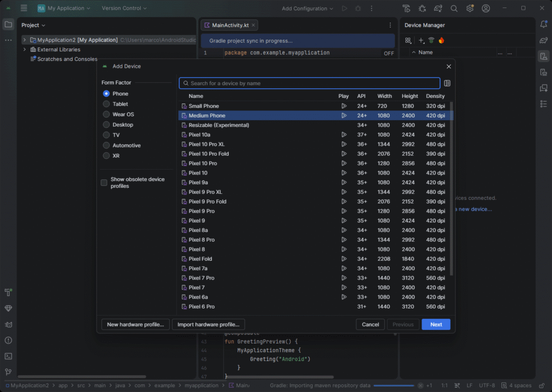Click the Gradle import progress bar in status bar

click(x=394, y=386)
